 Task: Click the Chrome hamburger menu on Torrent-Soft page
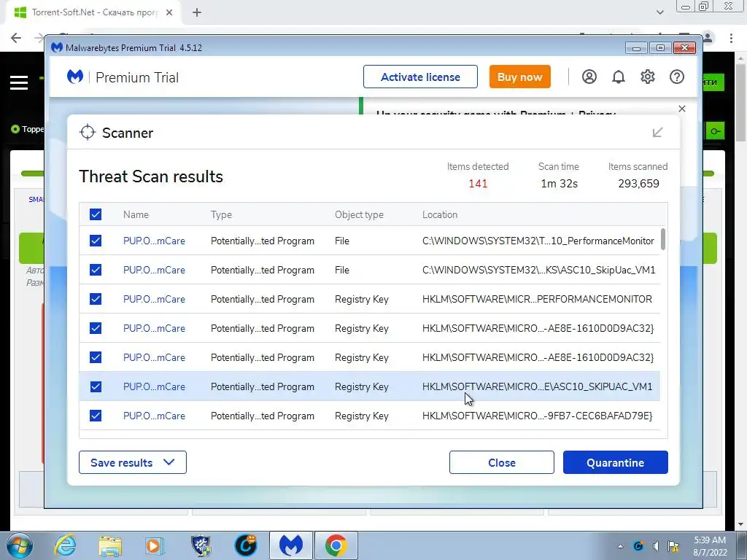tap(19, 83)
